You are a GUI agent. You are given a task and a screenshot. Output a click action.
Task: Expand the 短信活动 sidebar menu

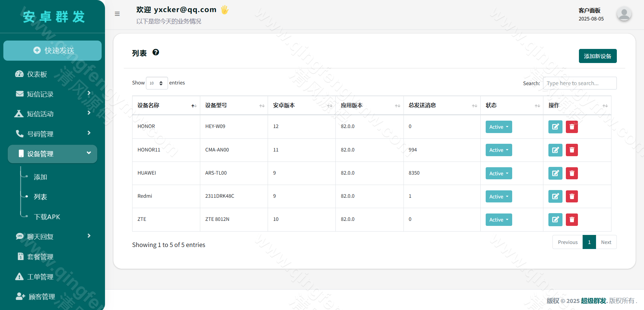point(52,114)
